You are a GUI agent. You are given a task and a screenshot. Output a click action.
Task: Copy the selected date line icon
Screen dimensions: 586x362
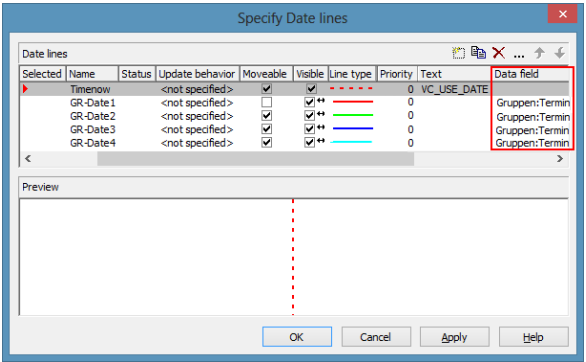[x=478, y=53]
